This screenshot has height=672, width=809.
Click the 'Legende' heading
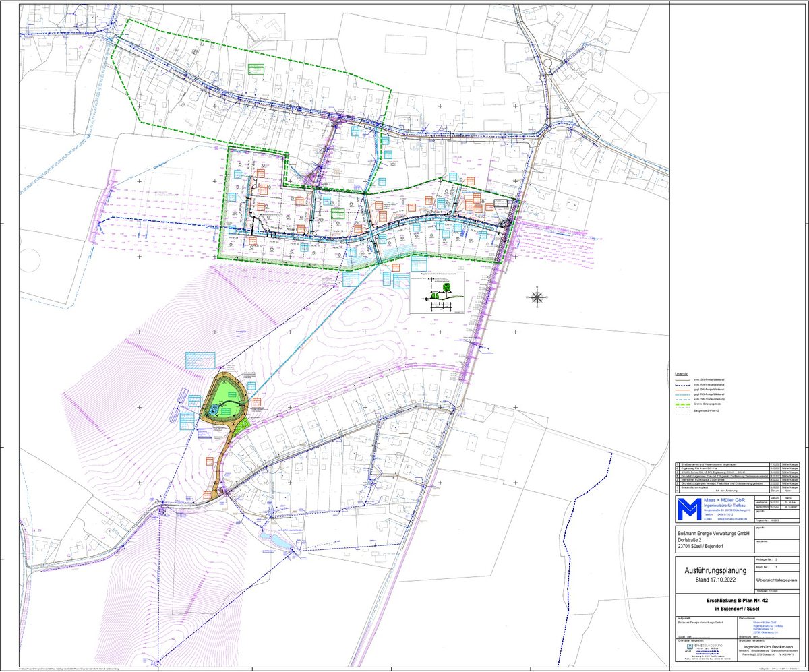(682, 374)
